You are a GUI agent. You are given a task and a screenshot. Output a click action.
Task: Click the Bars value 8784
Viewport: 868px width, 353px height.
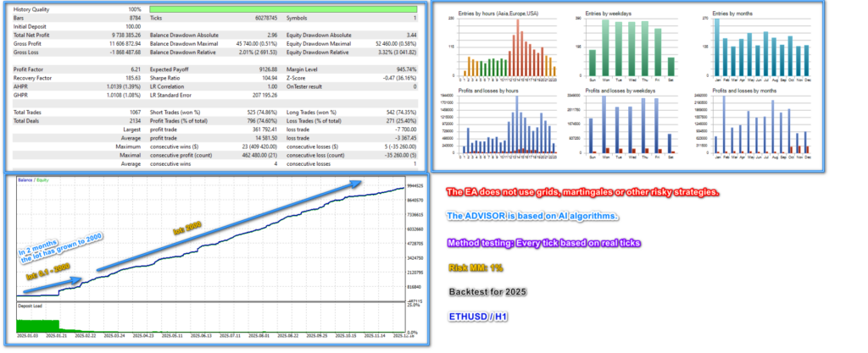(135, 19)
